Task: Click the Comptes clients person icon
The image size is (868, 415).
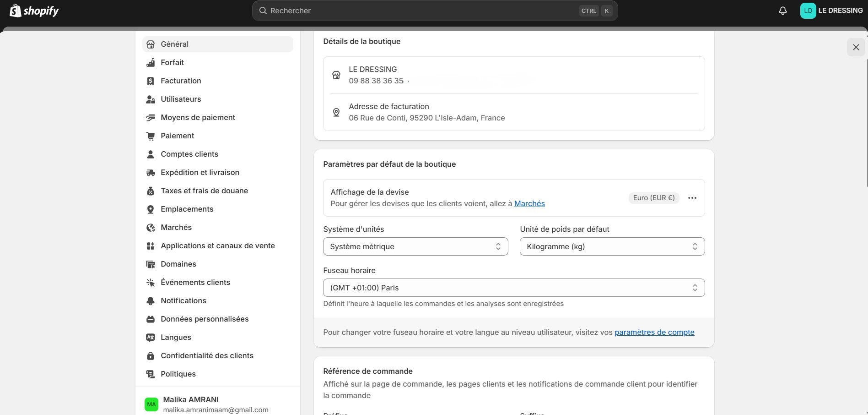Action: [151, 154]
